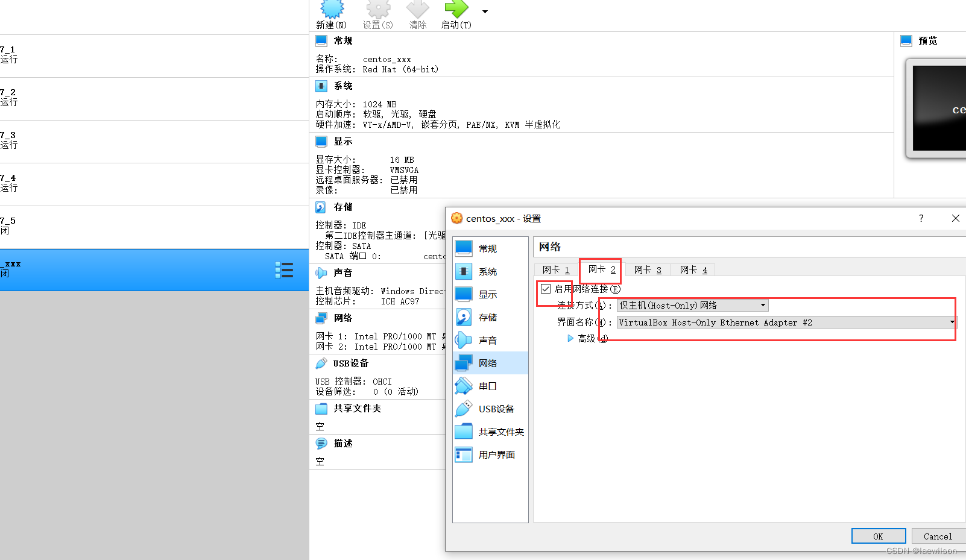Viewport: 966px width, 560px height.
Task: Click the Network (网络) icon in details pane
Action: (321, 318)
